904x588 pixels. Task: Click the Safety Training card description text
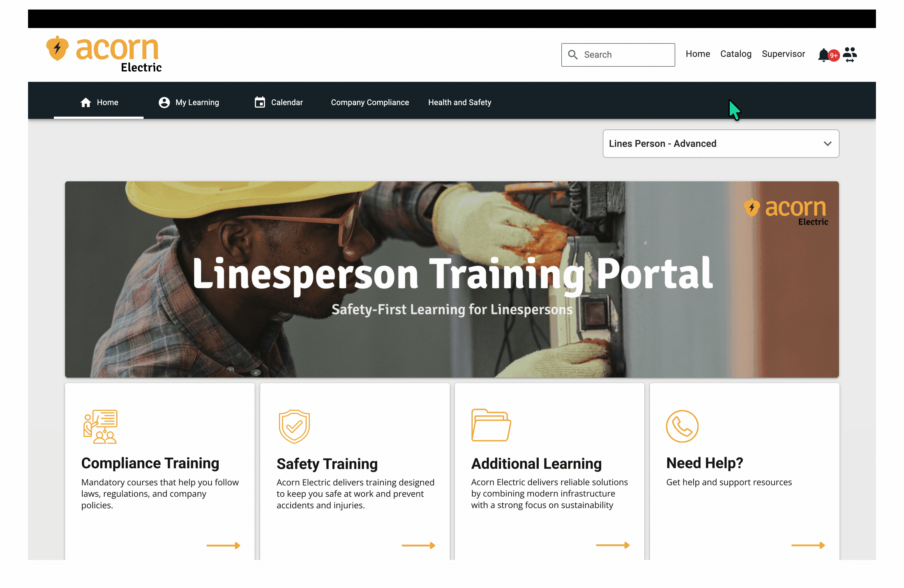[x=355, y=494]
